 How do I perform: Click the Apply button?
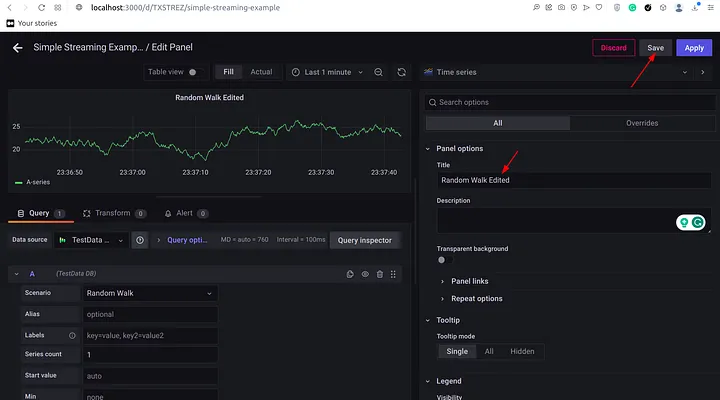694,48
